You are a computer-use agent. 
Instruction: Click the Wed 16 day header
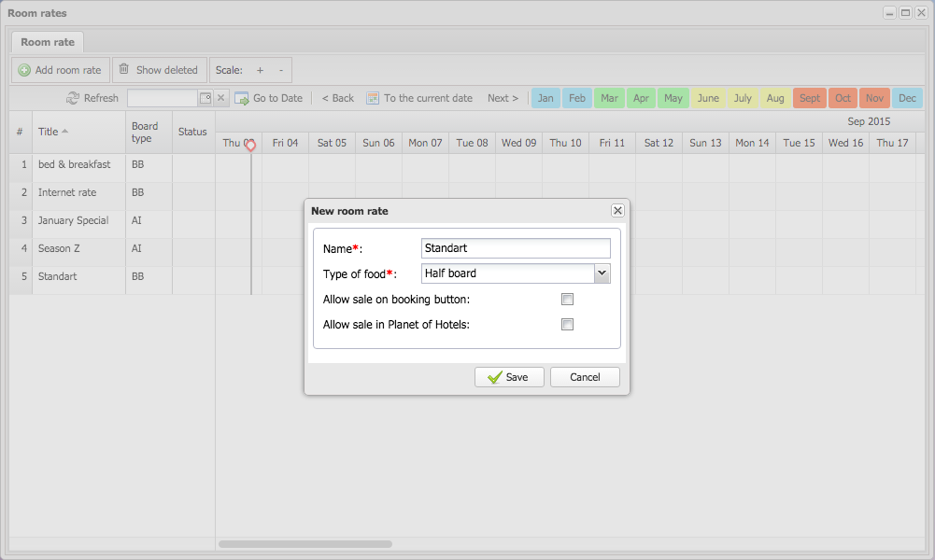(845, 143)
